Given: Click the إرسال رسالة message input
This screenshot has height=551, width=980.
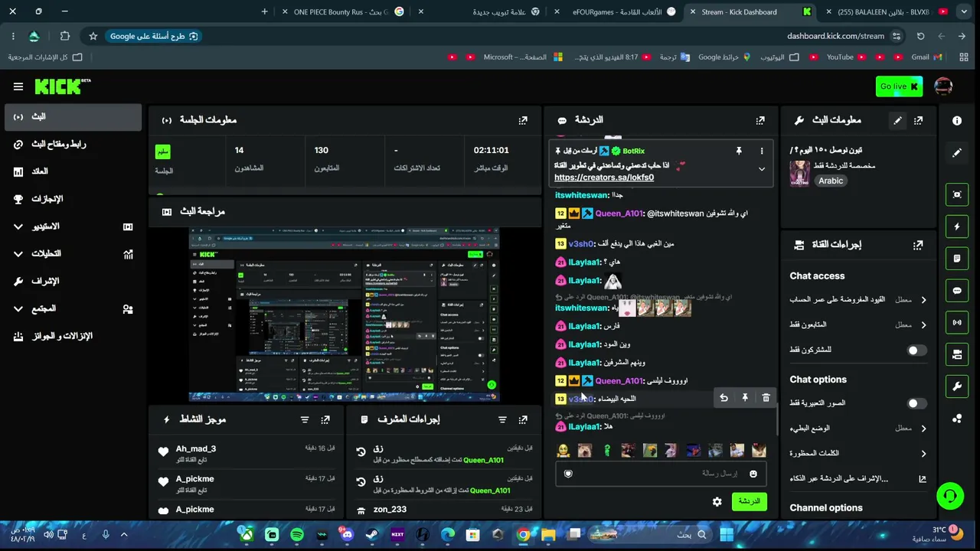Looking at the screenshot, I should click(661, 474).
